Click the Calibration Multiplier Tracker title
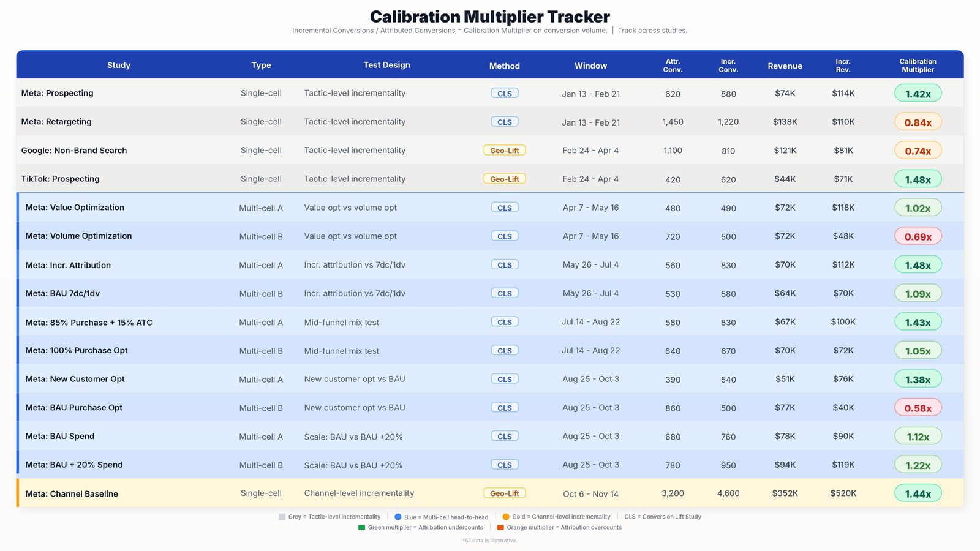980x551 pixels. point(489,17)
